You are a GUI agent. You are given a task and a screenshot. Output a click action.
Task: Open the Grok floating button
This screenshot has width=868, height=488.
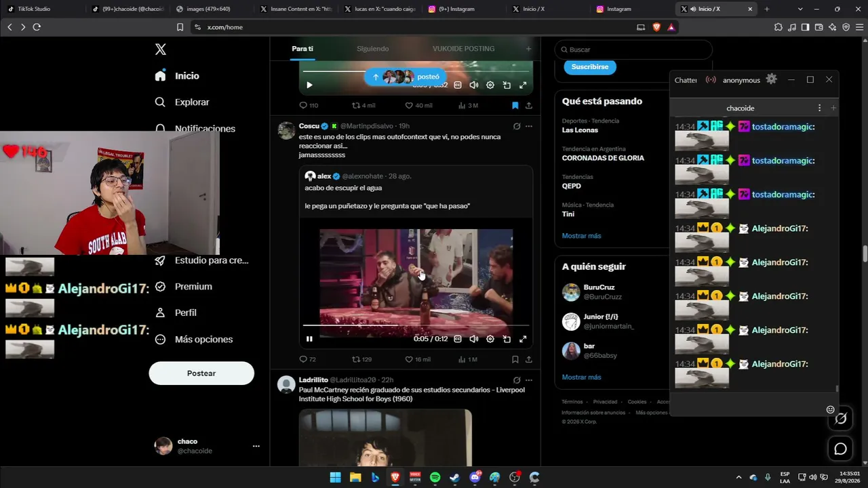840,419
